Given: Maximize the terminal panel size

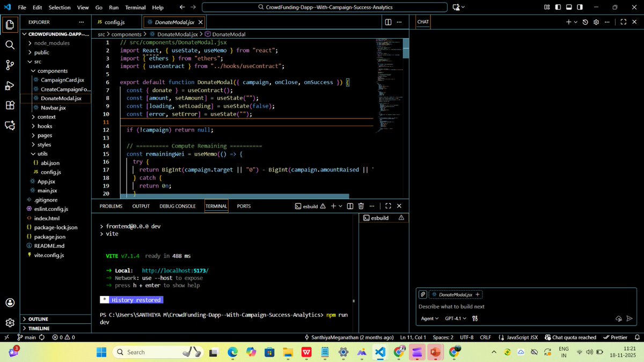Looking at the screenshot, I should (388, 206).
